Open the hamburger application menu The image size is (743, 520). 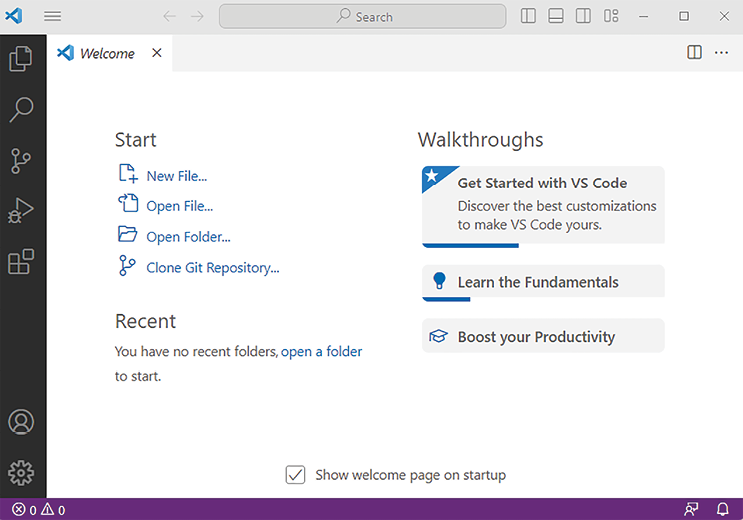53,16
